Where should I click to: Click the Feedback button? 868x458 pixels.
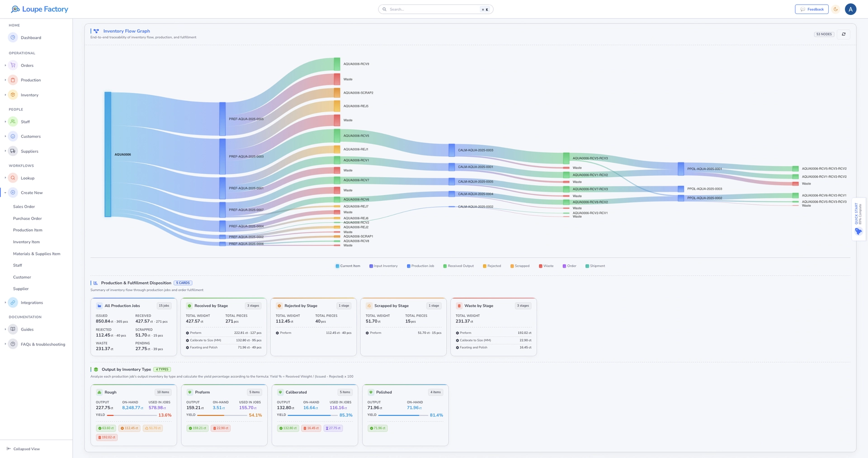[811, 9]
